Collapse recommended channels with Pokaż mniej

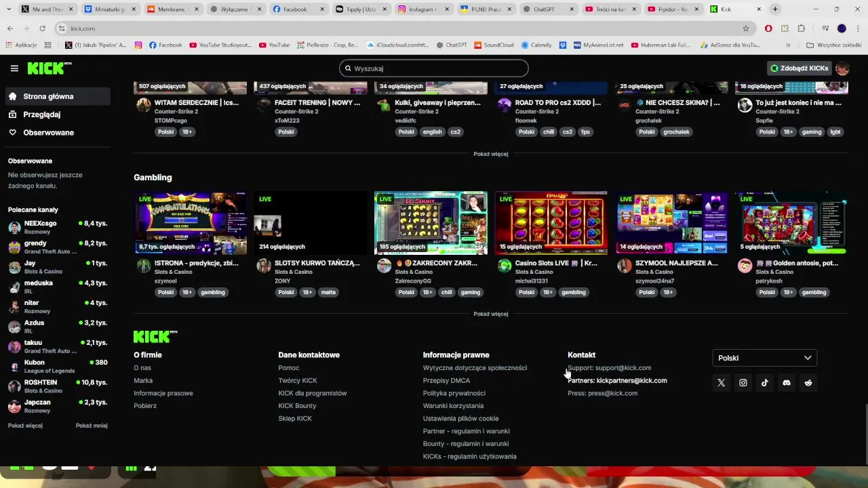point(92,426)
